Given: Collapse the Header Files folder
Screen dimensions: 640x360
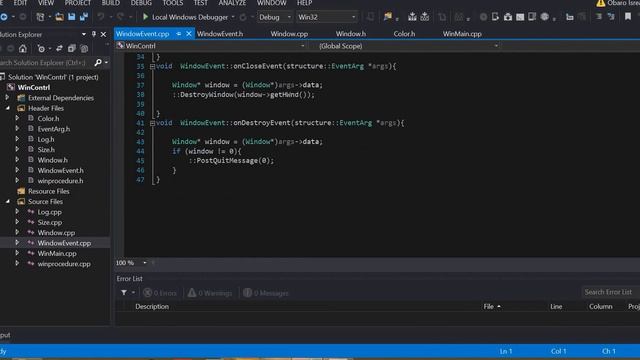Looking at the screenshot, I should click(7, 108).
